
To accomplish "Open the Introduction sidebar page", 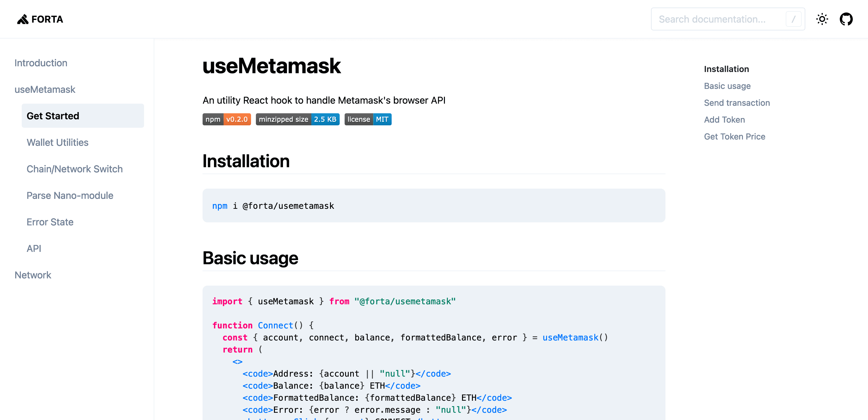I will [x=41, y=63].
